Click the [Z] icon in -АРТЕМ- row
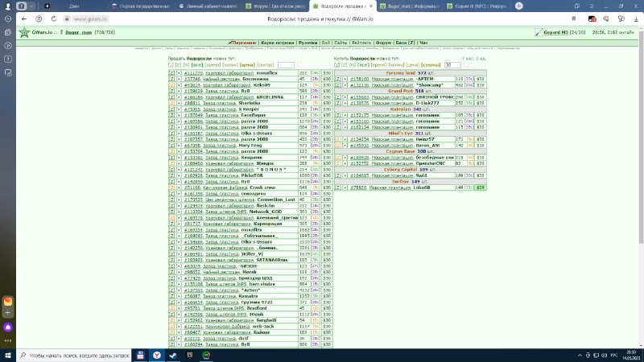Viewport: 644px width, 362px height. 338,79
